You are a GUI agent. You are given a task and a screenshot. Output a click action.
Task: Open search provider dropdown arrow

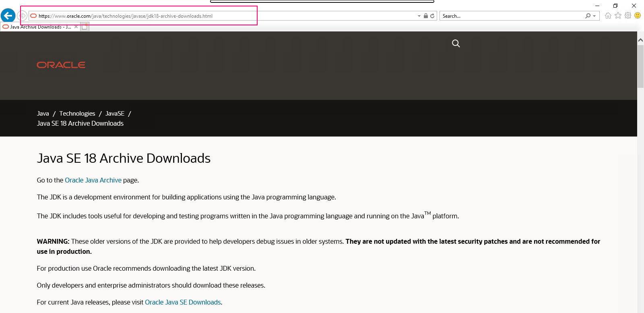[594, 16]
